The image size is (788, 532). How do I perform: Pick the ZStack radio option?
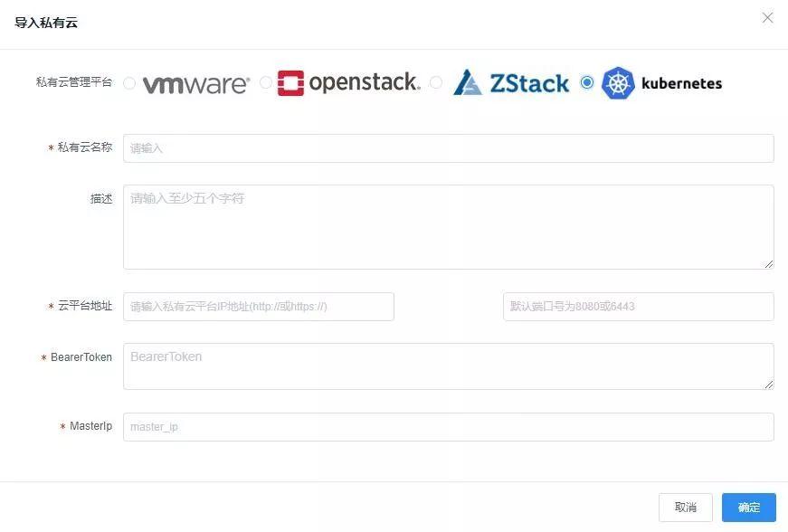[x=436, y=83]
